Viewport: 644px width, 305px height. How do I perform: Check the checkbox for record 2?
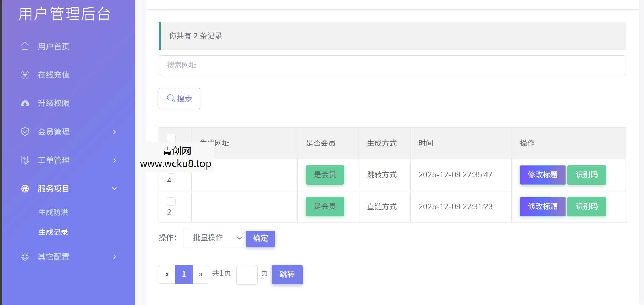(x=171, y=201)
